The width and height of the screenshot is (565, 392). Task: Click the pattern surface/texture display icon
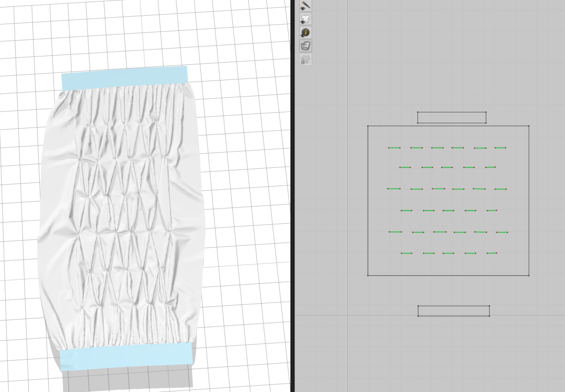coord(306,46)
